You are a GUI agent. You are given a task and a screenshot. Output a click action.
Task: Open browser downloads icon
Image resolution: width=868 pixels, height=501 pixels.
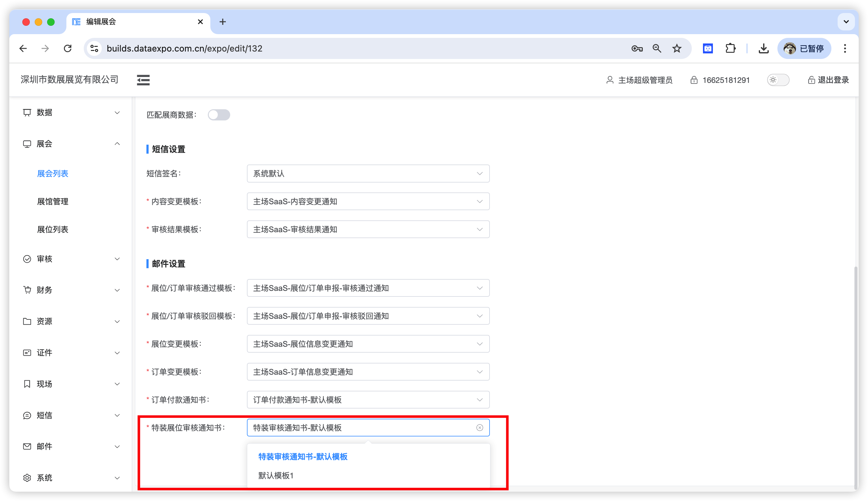[x=763, y=48]
